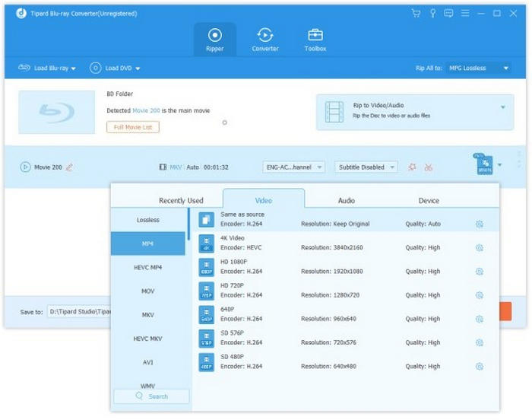Select MKV in the format list
The width and height of the screenshot is (532, 420).
click(x=148, y=314)
